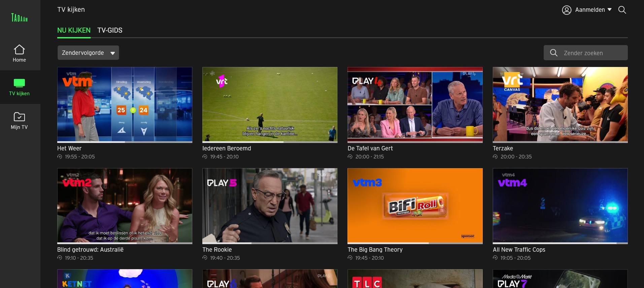Click the Tadaam logo
The image size is (644, 288).
pyautogui.click(x=20, y=17)
